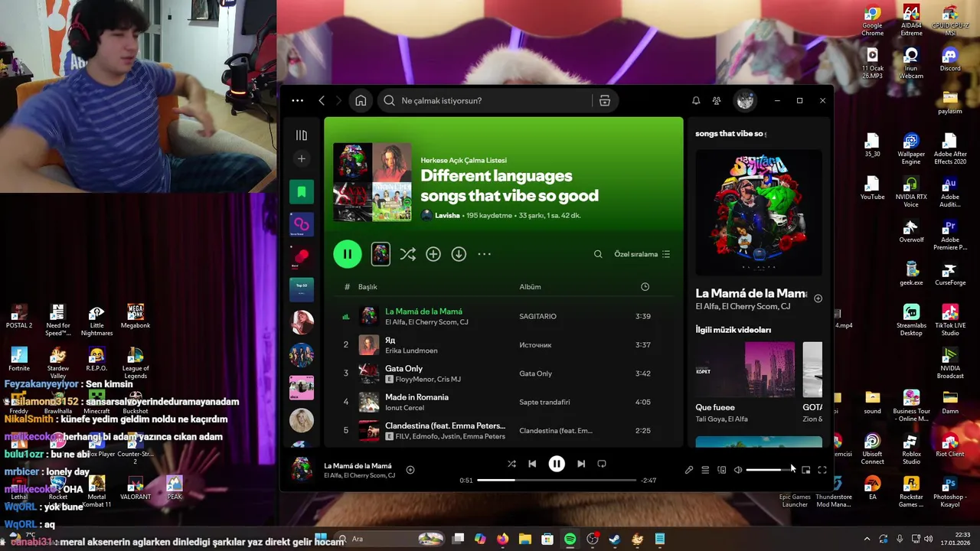Download the playlist for offline listening
Screen dimensions: 980x551
[x=459, y=254]
